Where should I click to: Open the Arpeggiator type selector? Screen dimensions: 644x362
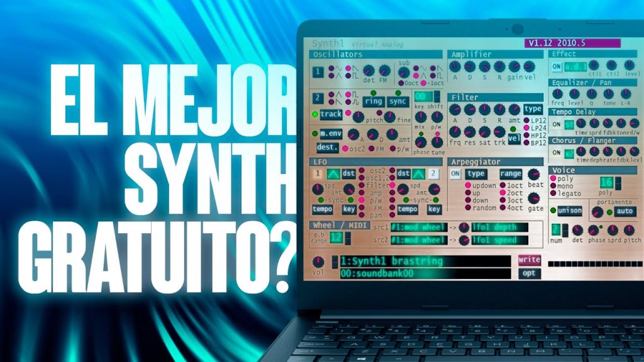tap(476, 173)
